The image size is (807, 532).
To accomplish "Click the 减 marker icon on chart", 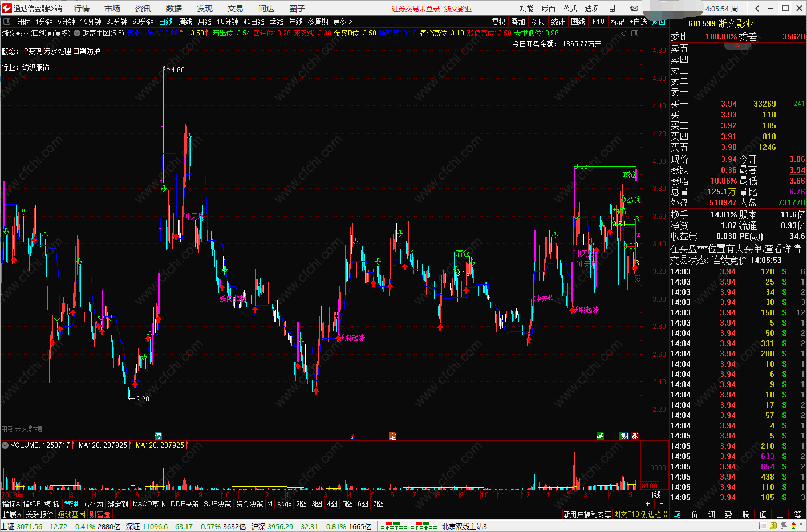I will tap(600, 436).
